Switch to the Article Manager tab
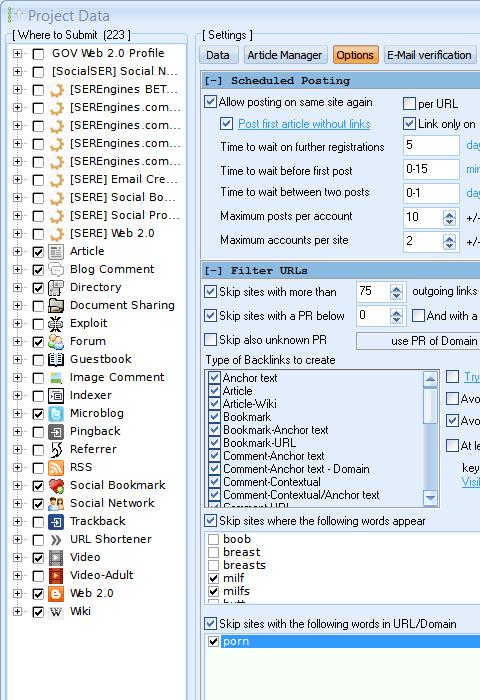This screenshot has height=700, width=480. (x=285, y=55)
